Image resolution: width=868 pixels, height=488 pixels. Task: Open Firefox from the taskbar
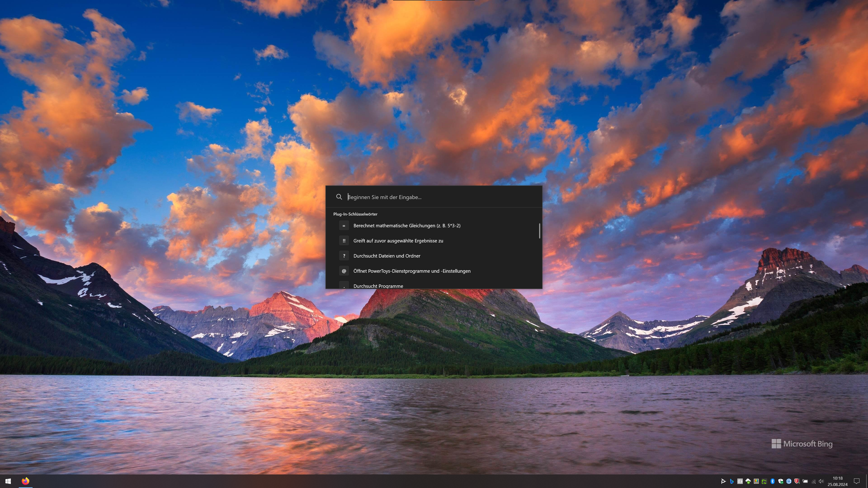click(25, 481)
